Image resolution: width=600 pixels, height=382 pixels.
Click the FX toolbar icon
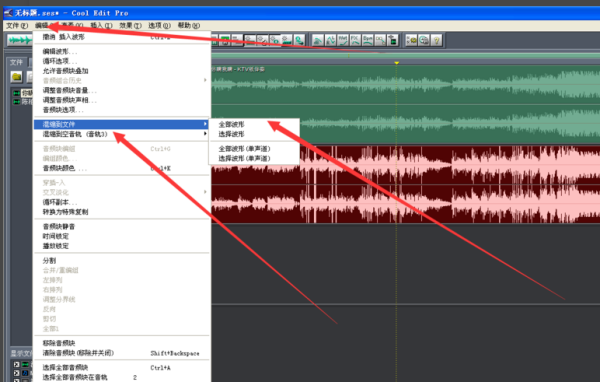(x=355, y=40)
